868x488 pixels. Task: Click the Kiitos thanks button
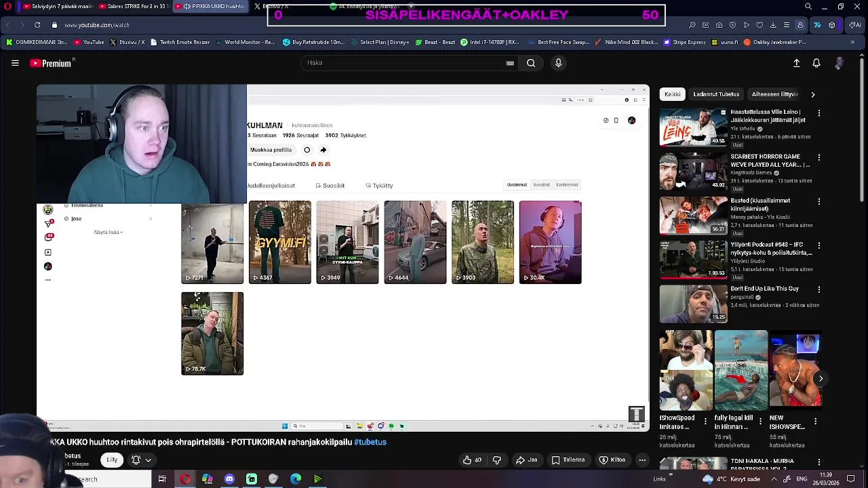point(612,460)
